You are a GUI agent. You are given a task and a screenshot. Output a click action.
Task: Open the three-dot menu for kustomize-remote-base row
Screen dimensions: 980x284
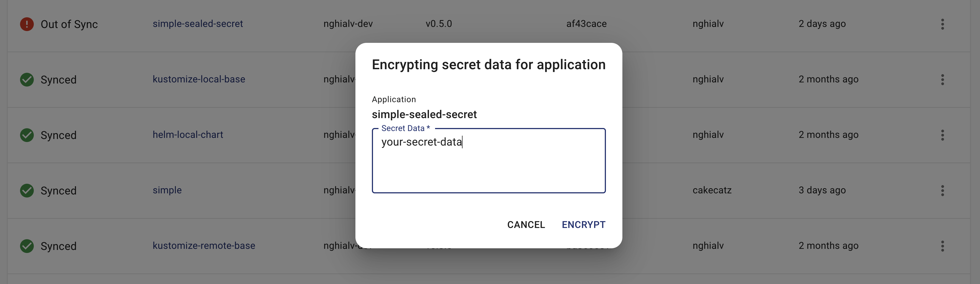point(942,246)
